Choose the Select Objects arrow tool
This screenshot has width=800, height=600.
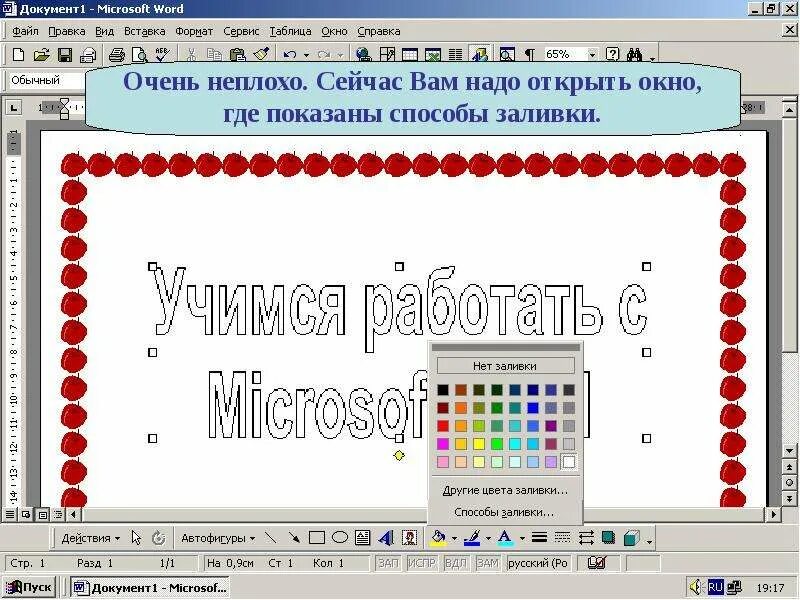click(x=136, y=538)
